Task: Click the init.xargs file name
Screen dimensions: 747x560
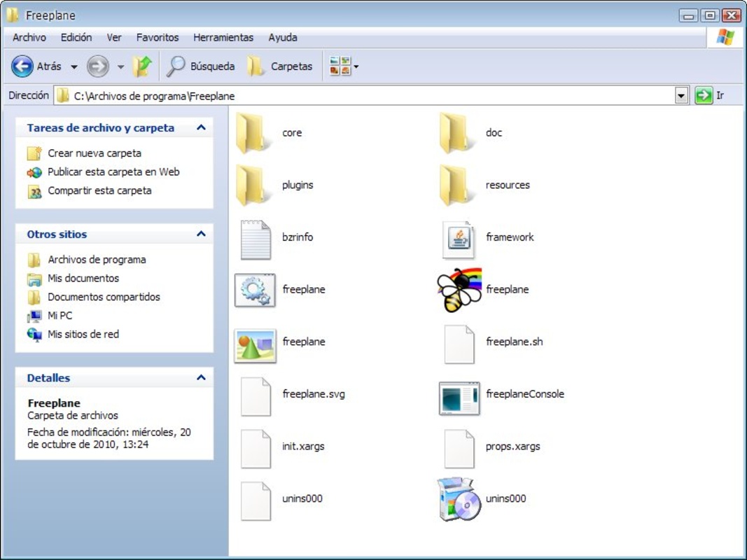Action: coord(303,446)
